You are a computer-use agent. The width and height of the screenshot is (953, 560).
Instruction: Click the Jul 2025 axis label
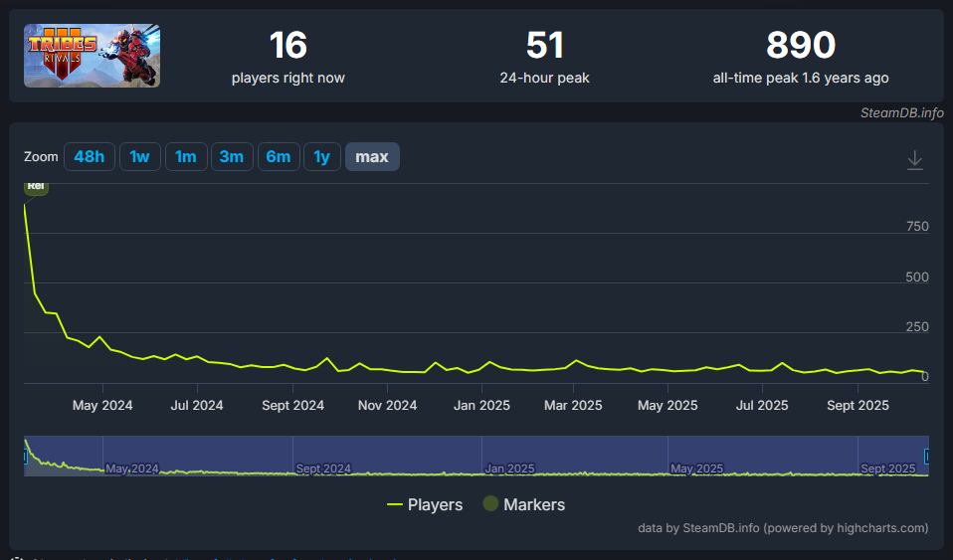(x=762, y=406)
